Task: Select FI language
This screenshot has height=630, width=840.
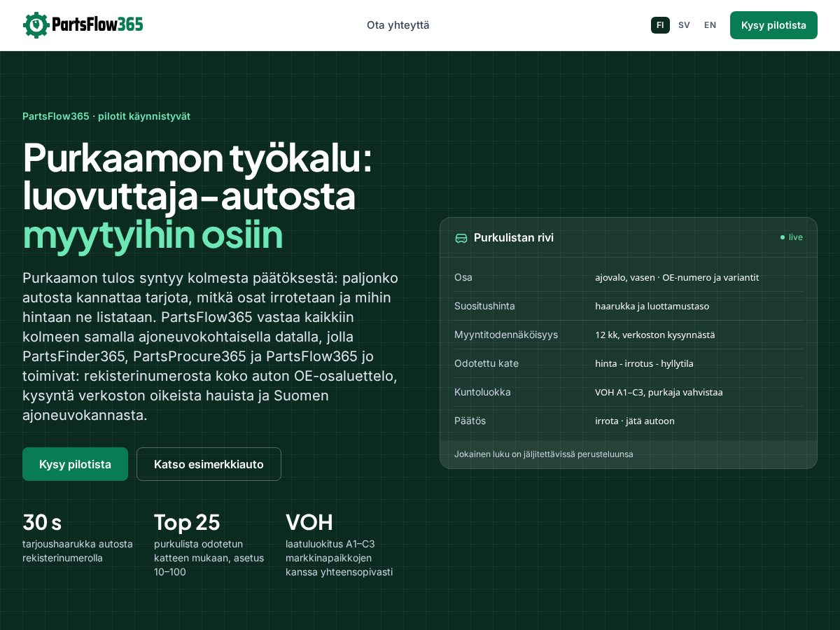Action: pyautogui.click(x=660, y=25)
